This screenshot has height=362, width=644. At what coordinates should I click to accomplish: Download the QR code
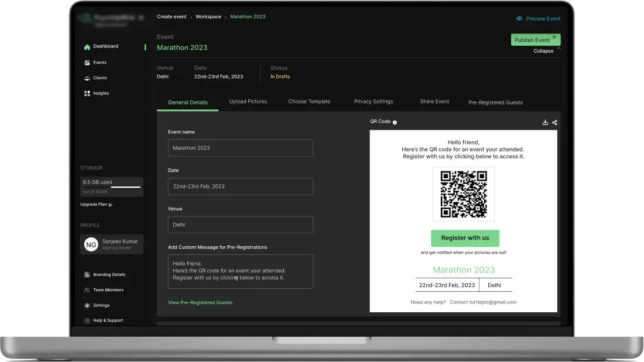coord(545,122)
